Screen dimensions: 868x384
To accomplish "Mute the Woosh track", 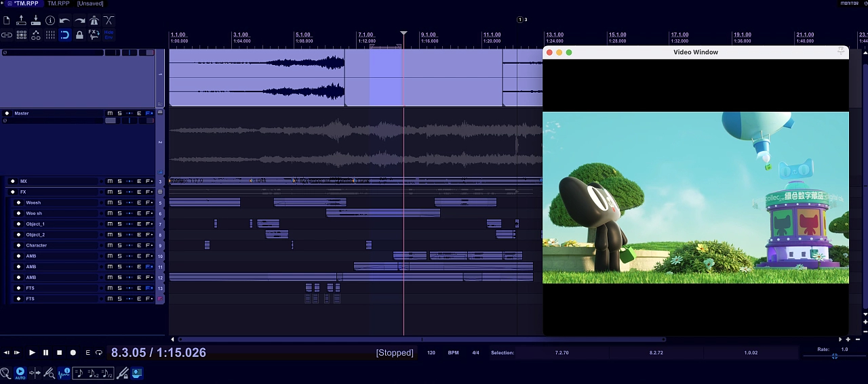I will tap(110, 202).
